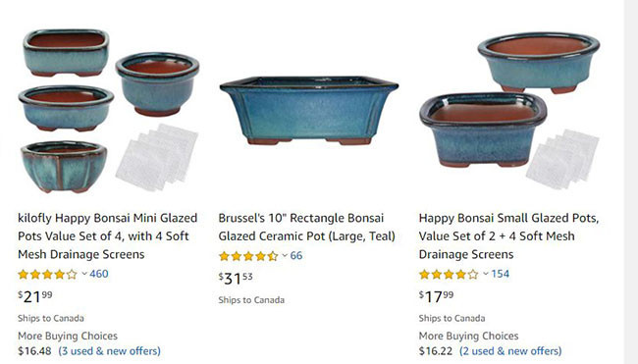Click the star rating of the kilofly pots

point(48,274)
